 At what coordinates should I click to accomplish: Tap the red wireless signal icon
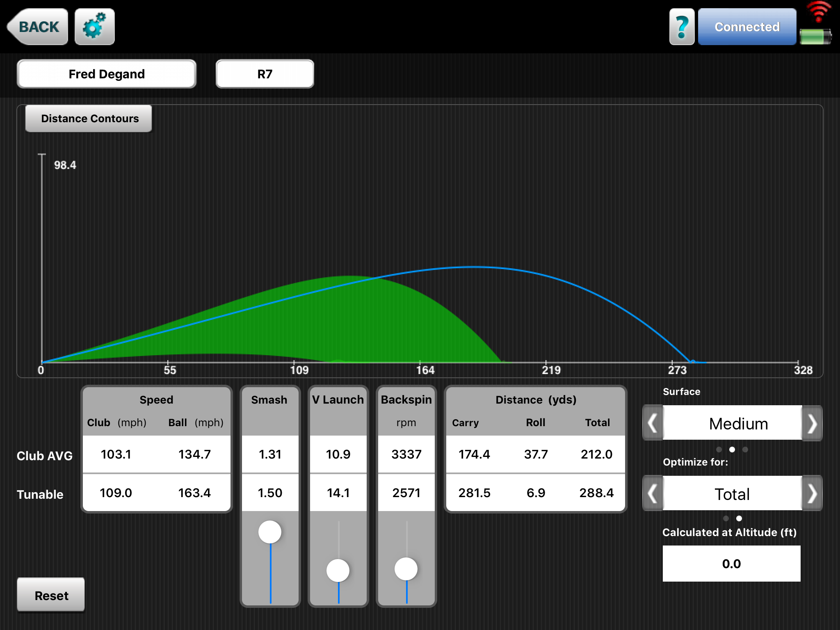tap(819, 12)
